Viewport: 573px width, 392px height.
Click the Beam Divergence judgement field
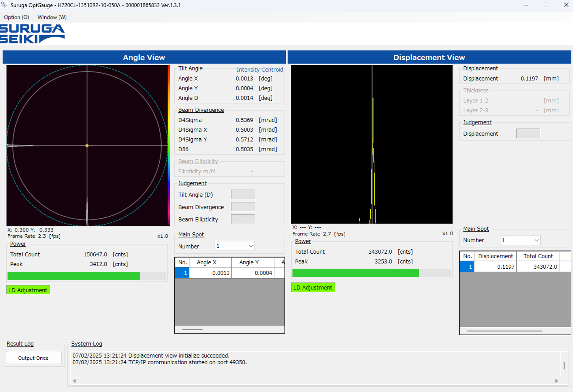(x=243, y=207)
